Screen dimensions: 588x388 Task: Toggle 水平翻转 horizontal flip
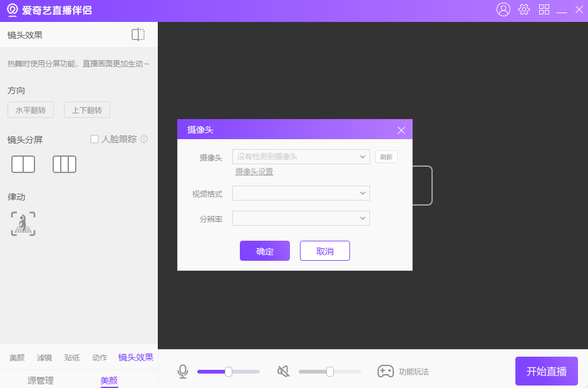tap(29, 109)
